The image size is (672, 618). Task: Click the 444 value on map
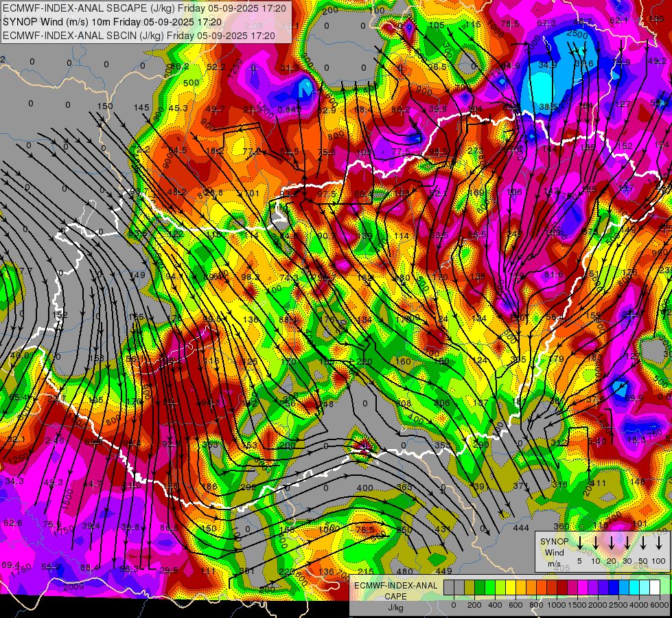coord(521,528)
